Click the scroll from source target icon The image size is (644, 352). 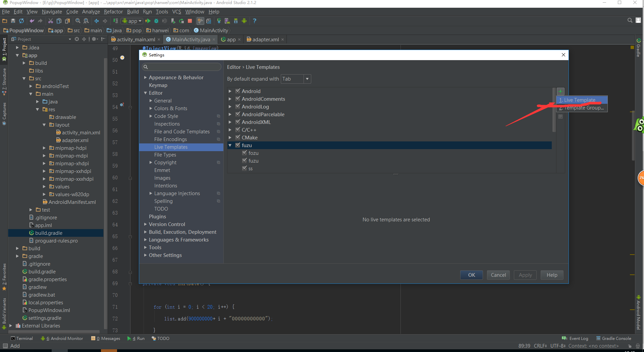click(77, 39)
